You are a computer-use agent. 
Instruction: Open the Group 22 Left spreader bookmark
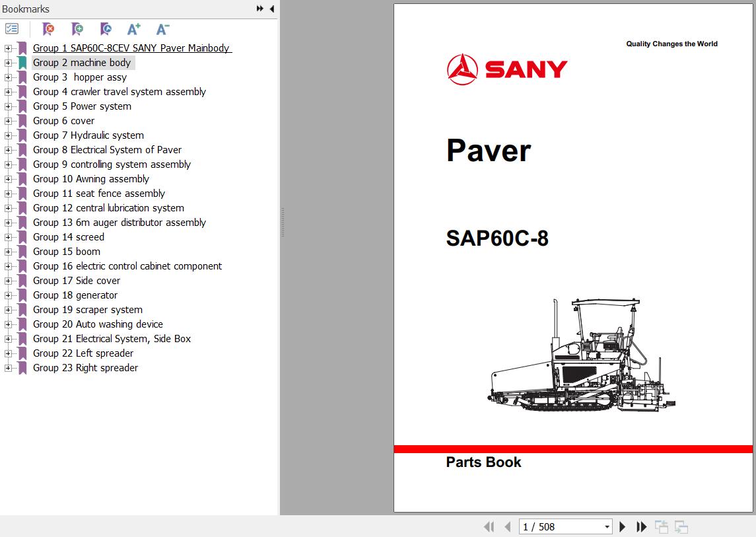[x=83, y=353]
